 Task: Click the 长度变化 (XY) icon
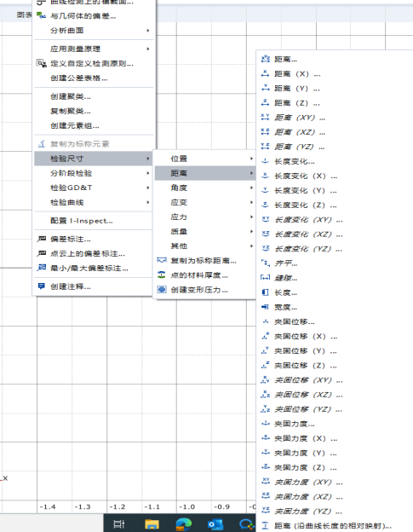click(266, 219)
